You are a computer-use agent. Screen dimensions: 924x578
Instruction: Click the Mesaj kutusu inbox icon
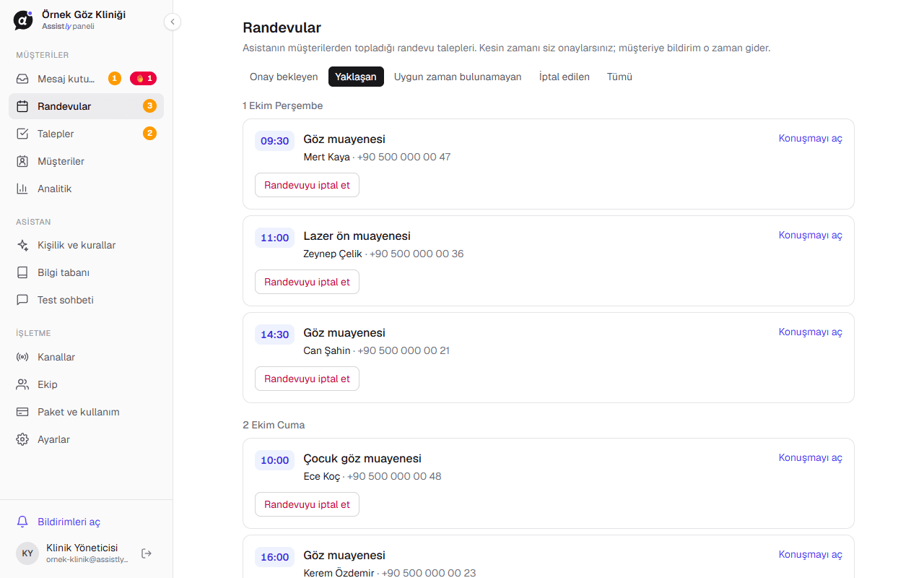pos(23,79)
